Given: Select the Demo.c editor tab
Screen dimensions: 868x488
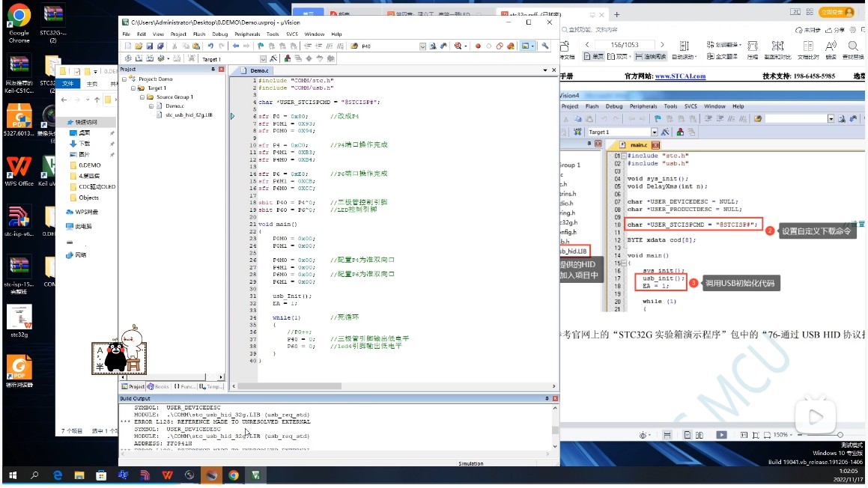Looking at the screenshot, I should [255, 70].
